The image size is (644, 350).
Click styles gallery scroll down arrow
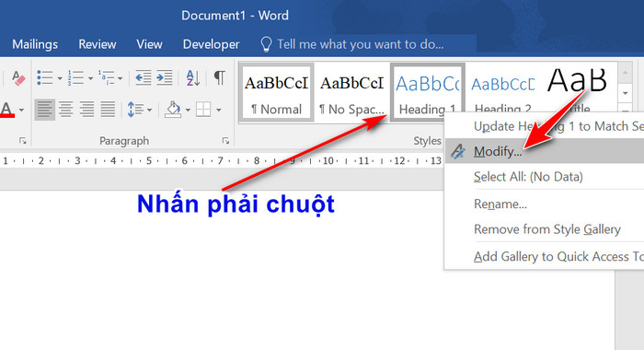tap(625, 93)
